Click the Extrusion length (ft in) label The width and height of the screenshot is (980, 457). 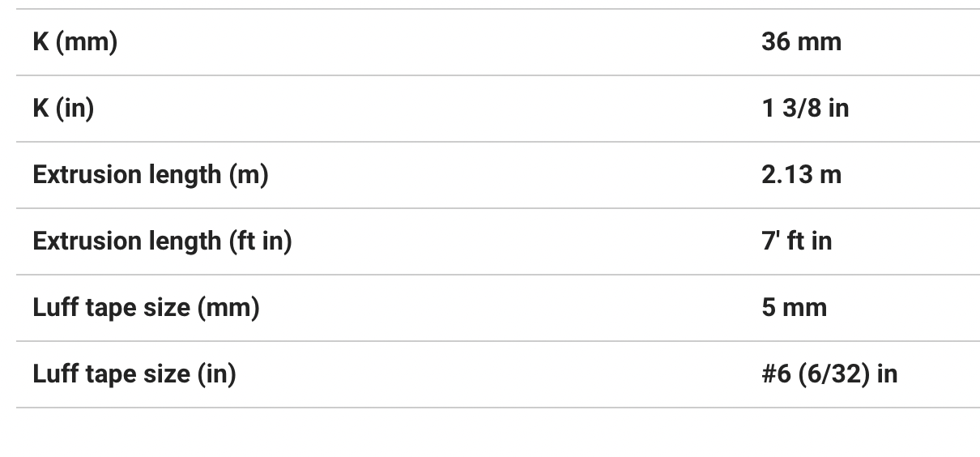pos(162,241)
